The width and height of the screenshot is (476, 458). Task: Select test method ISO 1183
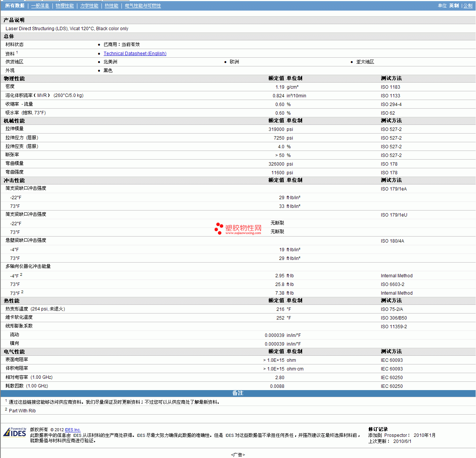[x=390, y=87]
